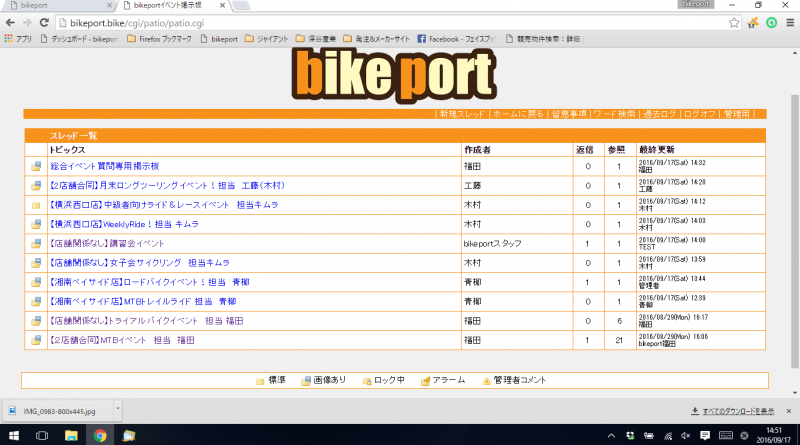
Task: Click Chrome icon in taskbar
Action: click(100, 435)
